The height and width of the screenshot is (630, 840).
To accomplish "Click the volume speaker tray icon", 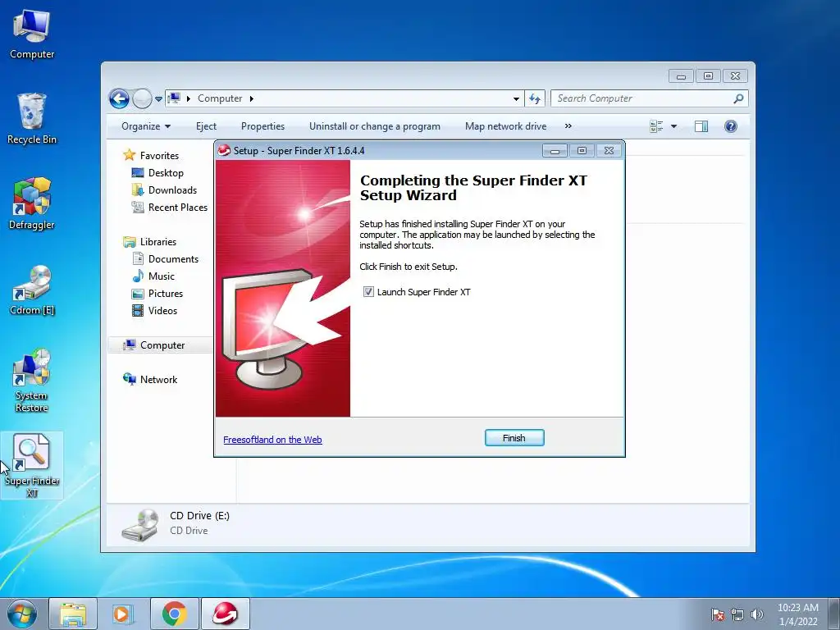I will pos(757,615).
